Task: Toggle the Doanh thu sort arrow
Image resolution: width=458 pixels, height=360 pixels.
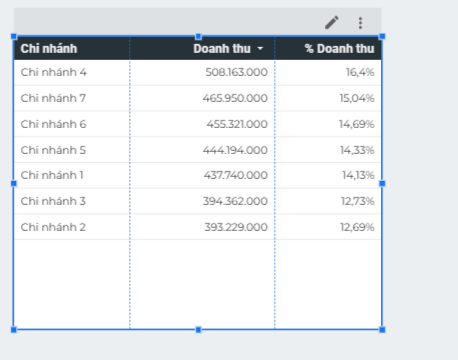Action: 260,49
